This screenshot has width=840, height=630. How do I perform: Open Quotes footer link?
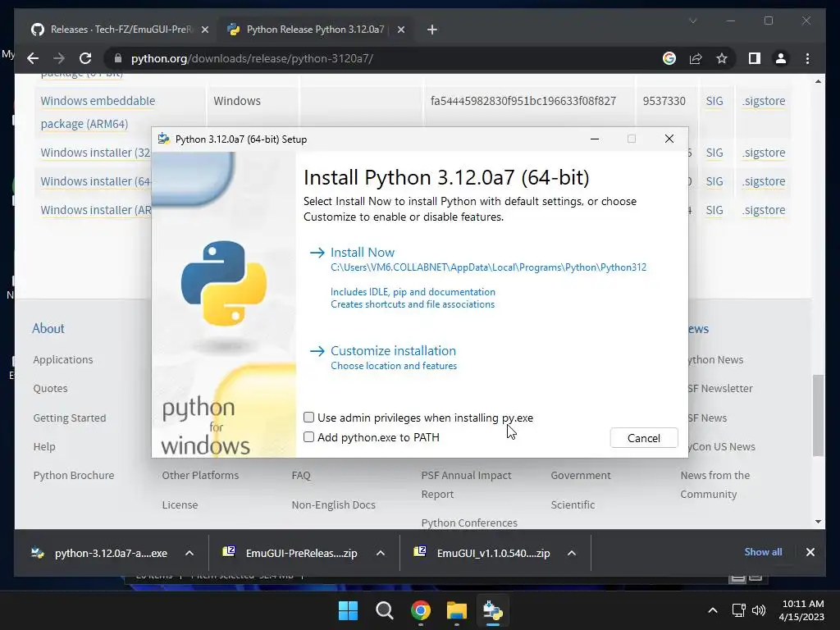pos(50,388)
